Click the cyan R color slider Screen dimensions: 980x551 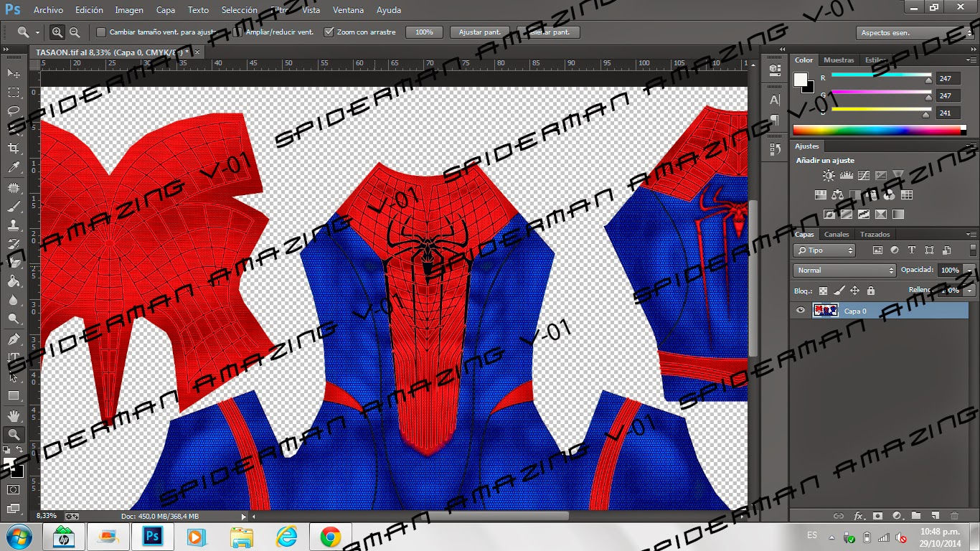(881, 75)
